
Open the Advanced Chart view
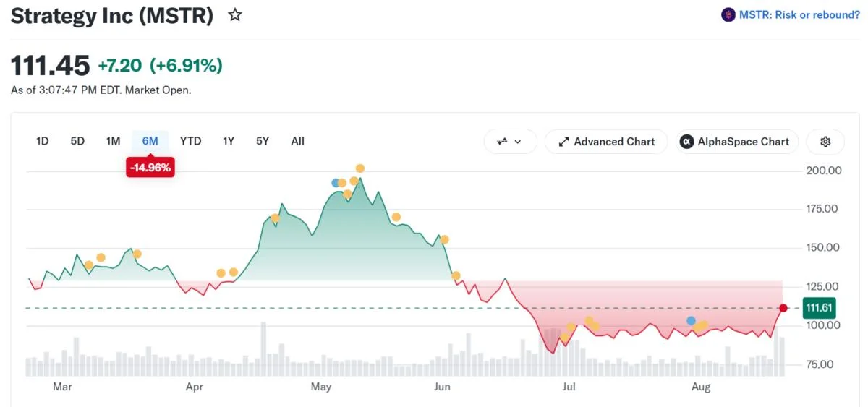coord(606,142)
